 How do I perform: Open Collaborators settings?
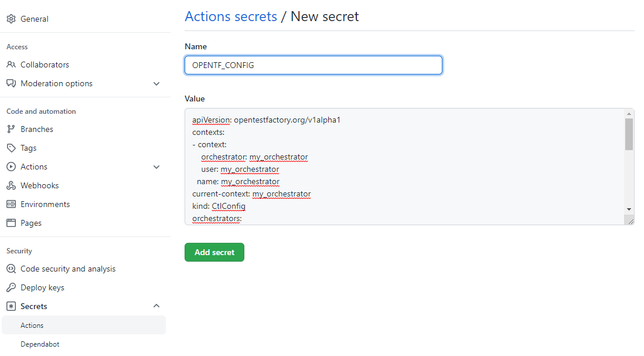point(45,65)
